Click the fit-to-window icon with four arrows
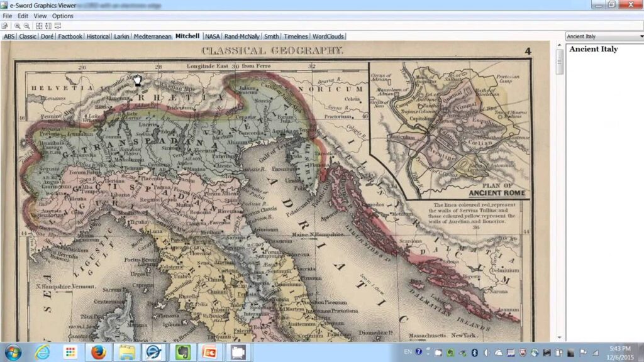This screenshot has height=362, width=644. tap(39, 26)
